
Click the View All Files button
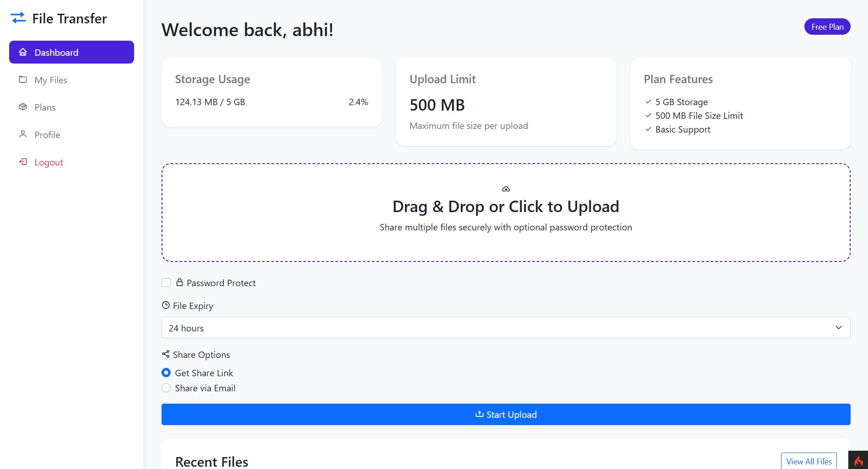(x=809, y=461)
